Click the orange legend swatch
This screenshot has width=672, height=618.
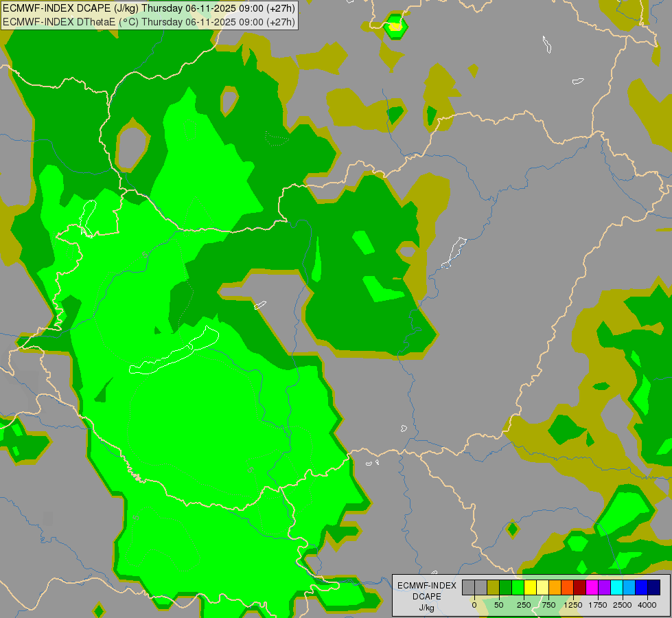555,588
